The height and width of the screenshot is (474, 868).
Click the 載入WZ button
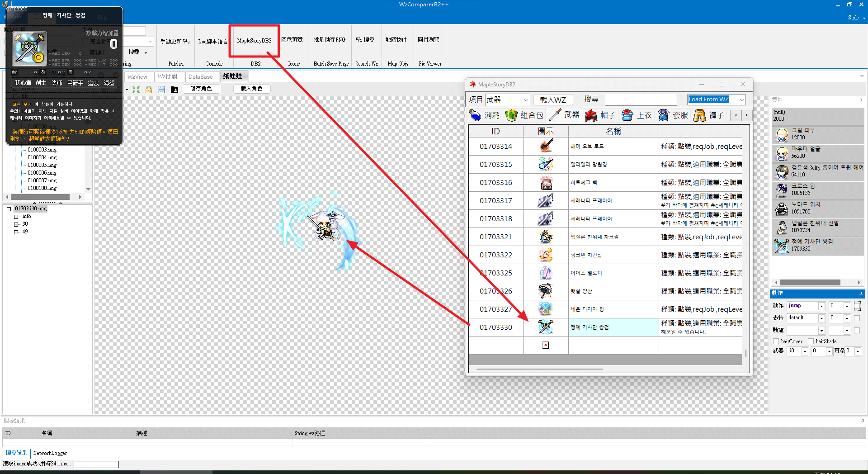[x=553, y=100]
